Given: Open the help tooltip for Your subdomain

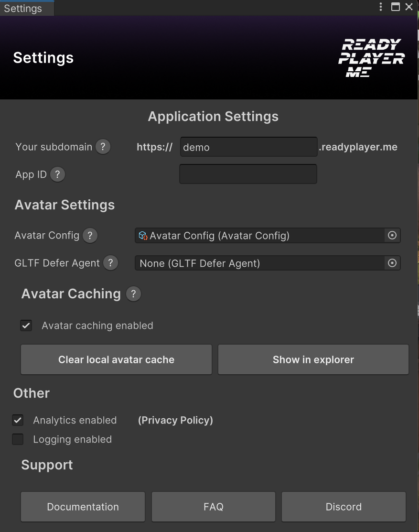Looking at the screenshot, I should (103, 147).
